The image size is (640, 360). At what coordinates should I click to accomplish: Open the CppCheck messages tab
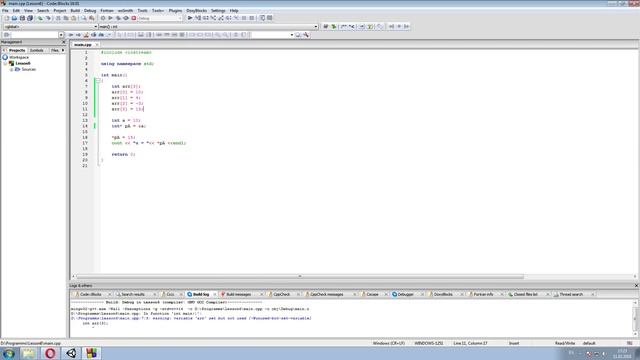tap(327, 294)
